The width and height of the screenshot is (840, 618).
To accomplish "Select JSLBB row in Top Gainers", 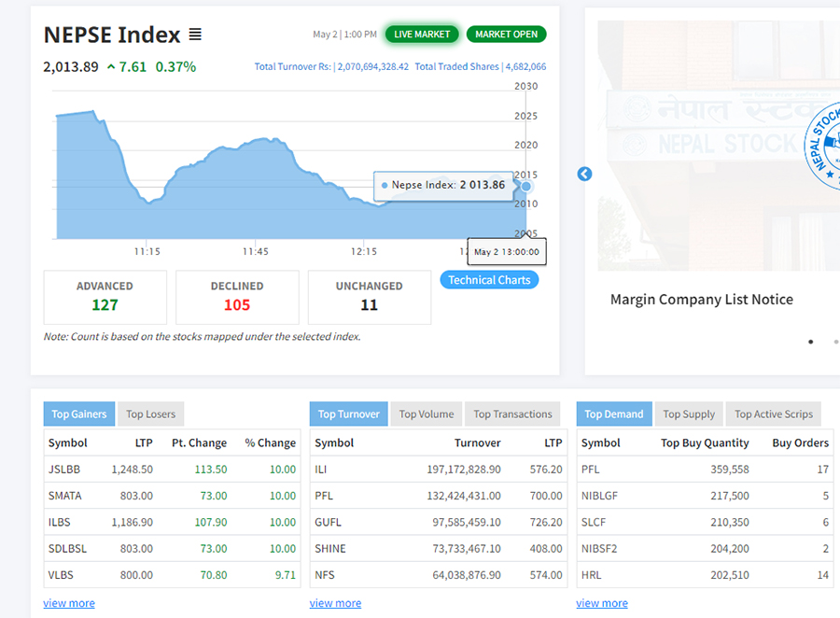I will (x=61, y=470).
